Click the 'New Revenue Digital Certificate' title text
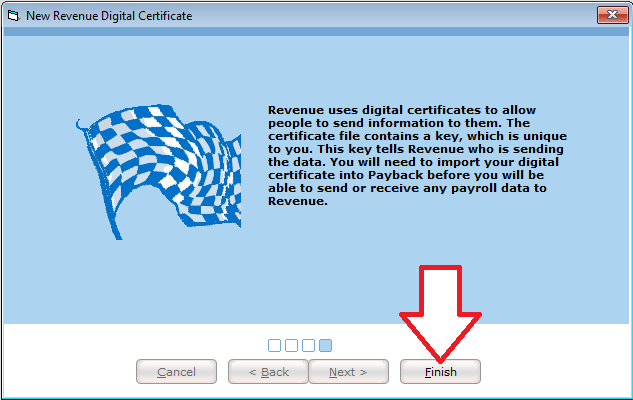Viewport: 633px width, 400px height. pyautogui.click(x=110, y=16)
